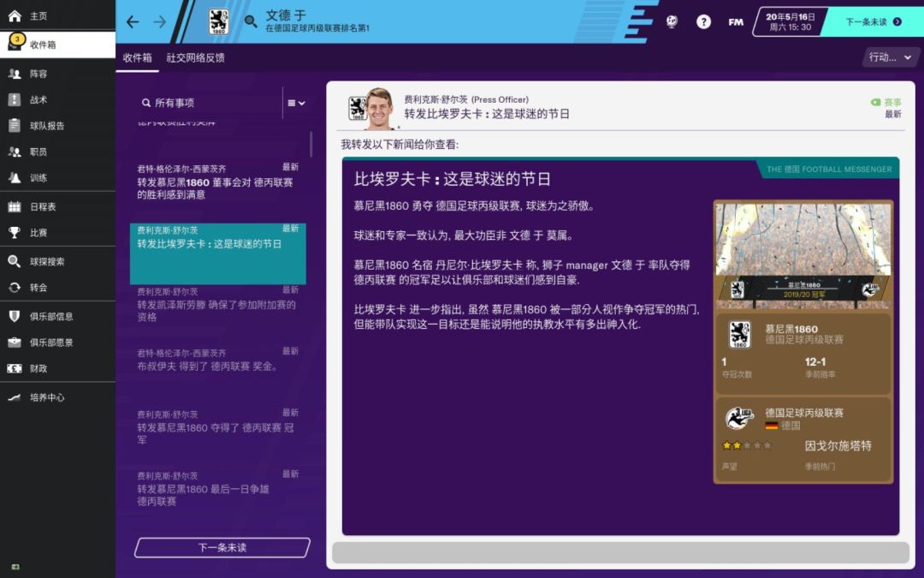Open the 球探搜索 scouting search icon
This screenshot has height=578, width=924.
pyautogui.click(x=15, y=261)
